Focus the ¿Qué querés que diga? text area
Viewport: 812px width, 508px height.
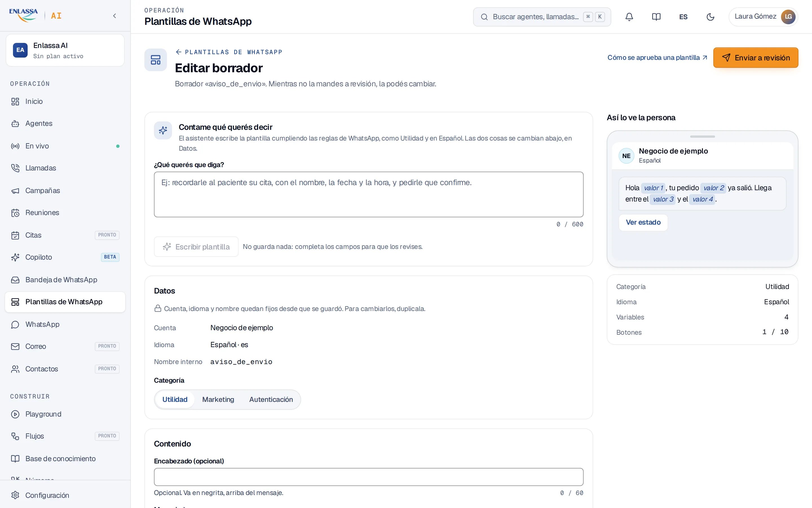coord(369,194)
